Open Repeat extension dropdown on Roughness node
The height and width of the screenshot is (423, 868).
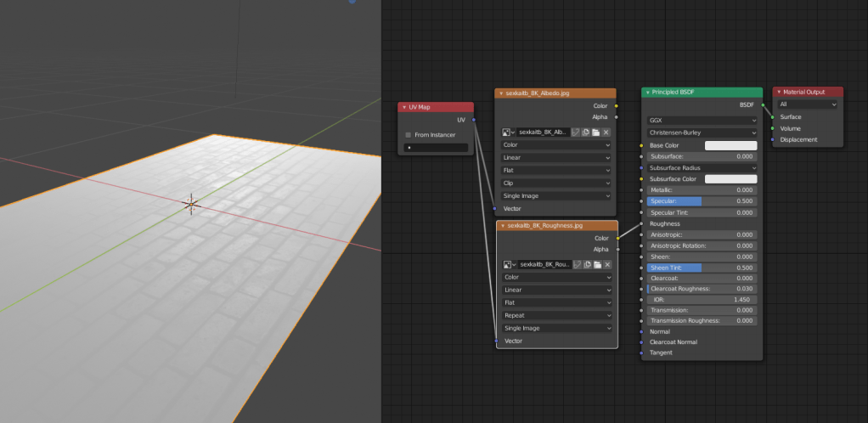point(556,315)
